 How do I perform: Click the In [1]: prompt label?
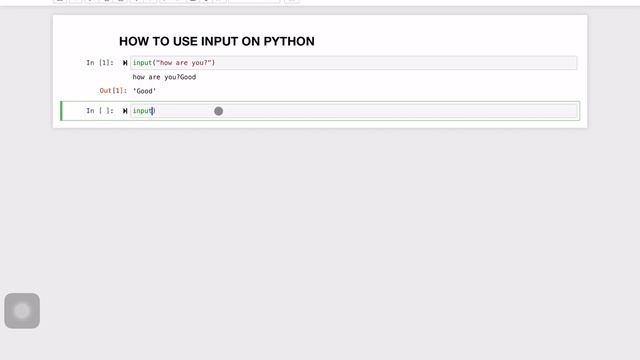100,63
